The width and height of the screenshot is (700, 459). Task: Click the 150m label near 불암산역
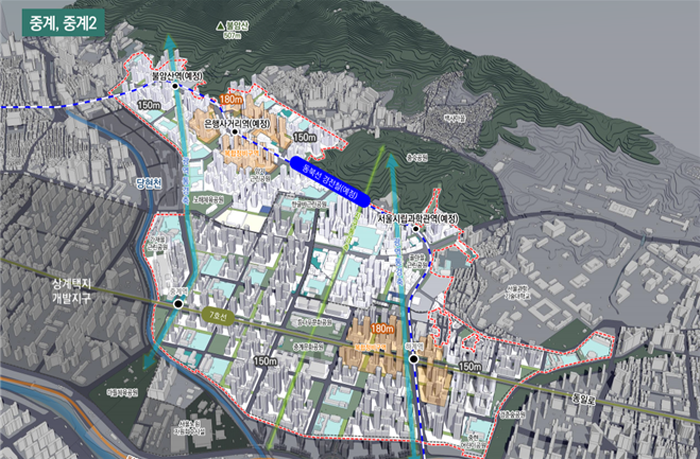pyautogui.click(x=149, y=105)
